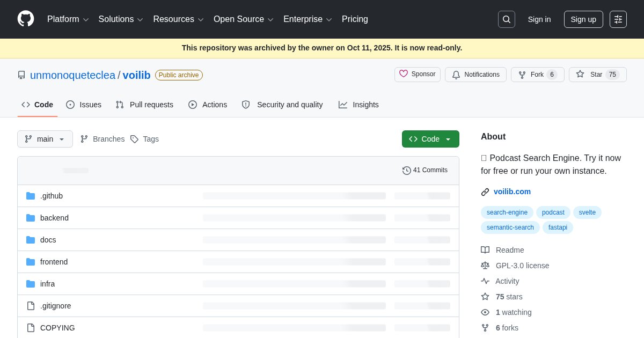644x338 pixels.
Task: View all Branches
Action: point(103,139)
